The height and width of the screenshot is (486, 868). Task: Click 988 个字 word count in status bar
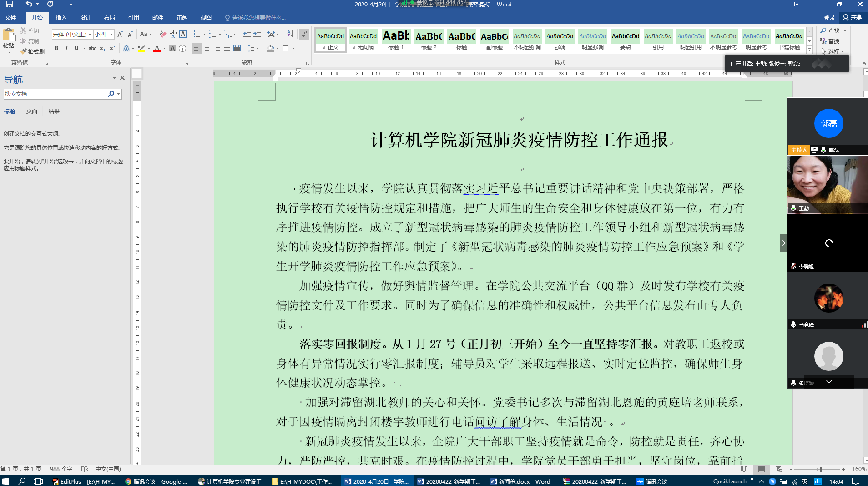[61, 469]
